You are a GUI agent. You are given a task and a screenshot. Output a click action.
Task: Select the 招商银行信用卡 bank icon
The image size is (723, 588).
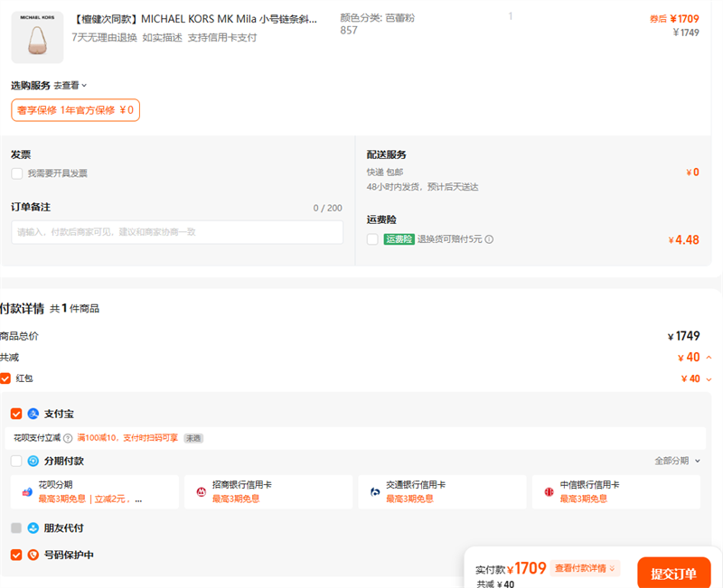tap(201, 492)
